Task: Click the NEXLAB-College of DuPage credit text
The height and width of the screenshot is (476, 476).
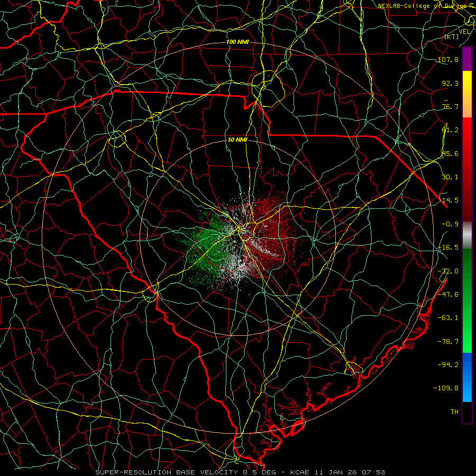Action: click(x=427, y=6)
